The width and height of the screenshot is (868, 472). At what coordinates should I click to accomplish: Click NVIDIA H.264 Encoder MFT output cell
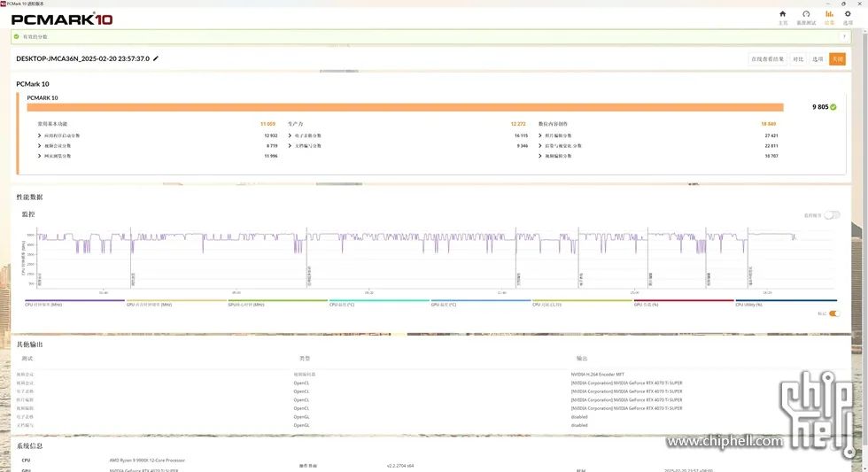tap(597, 375)
